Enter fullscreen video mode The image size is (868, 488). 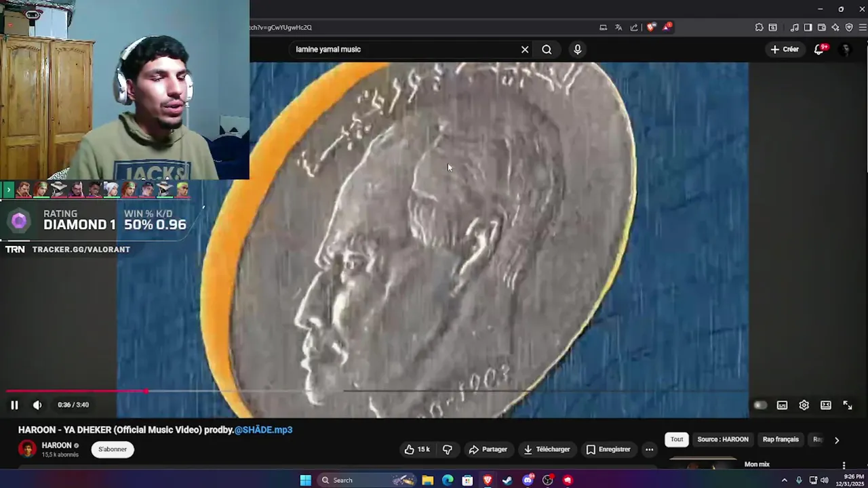pyautogui.click(x=848, y=405)
